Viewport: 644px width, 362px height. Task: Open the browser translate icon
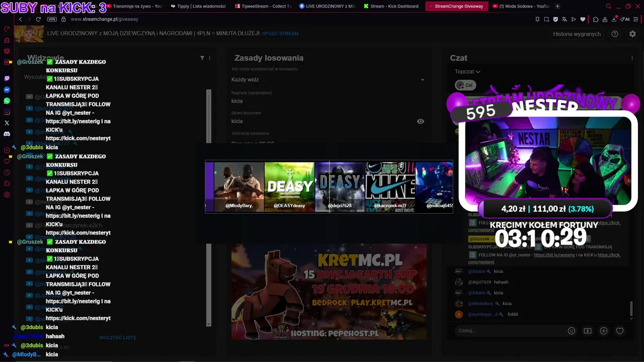coord(565,19)
